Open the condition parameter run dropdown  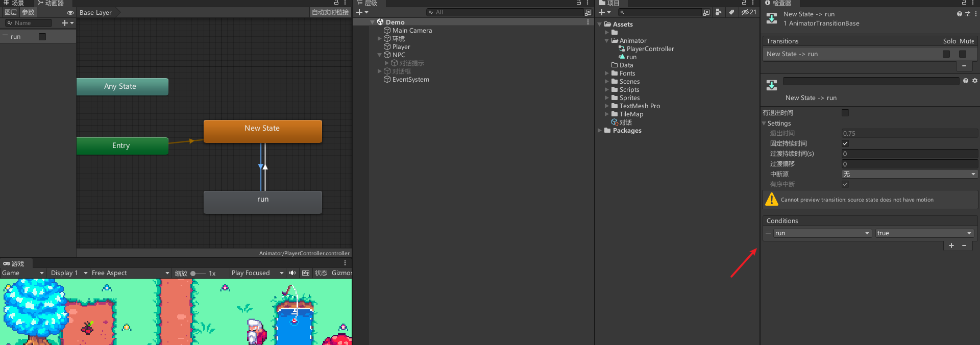point(822,233)
